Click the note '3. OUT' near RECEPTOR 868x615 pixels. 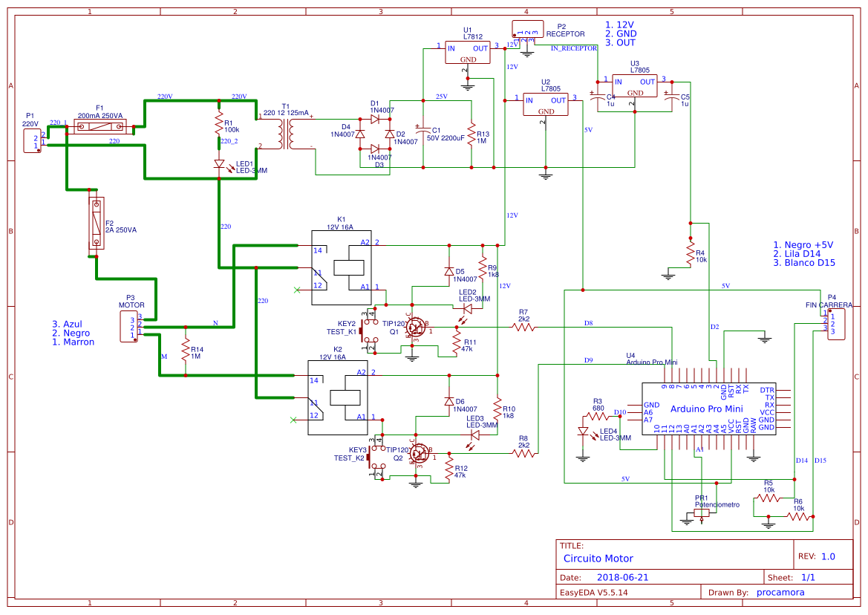[x=621, y=42]
